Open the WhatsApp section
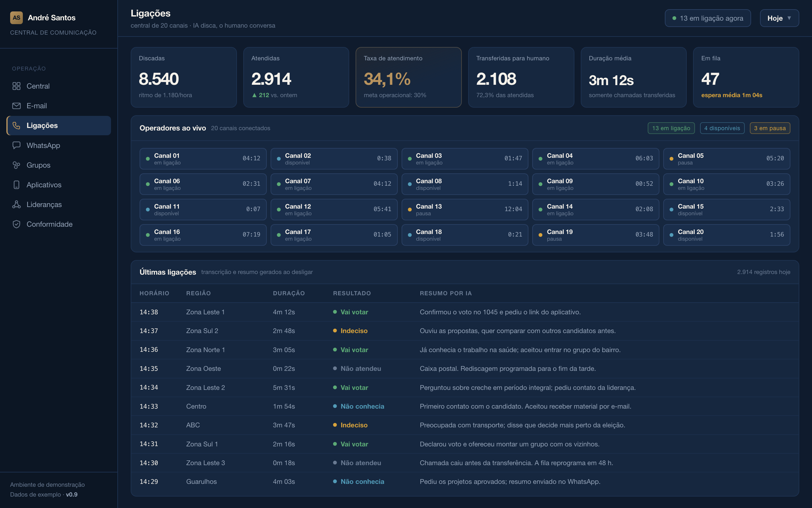The height and width of the screenshot is (508, 812). 59,145
